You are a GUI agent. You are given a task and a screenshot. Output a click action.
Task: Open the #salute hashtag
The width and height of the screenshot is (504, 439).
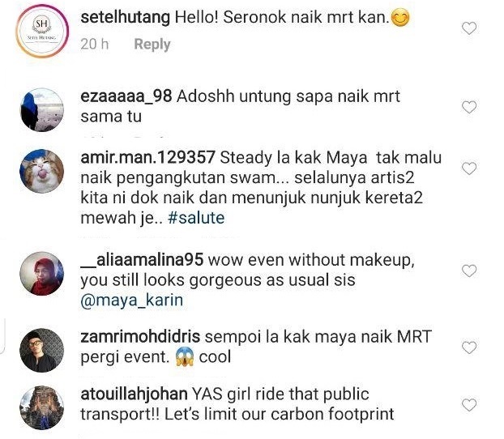[x=196, y=218]
